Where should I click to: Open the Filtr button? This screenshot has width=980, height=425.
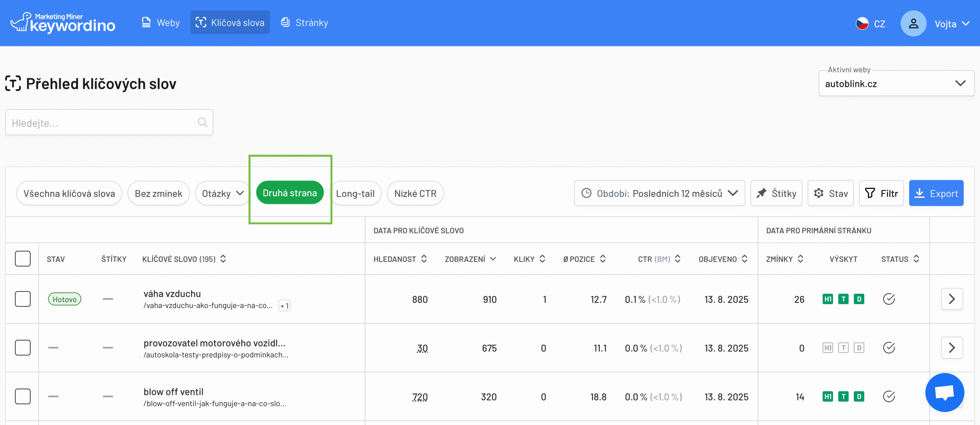point(881,194)
